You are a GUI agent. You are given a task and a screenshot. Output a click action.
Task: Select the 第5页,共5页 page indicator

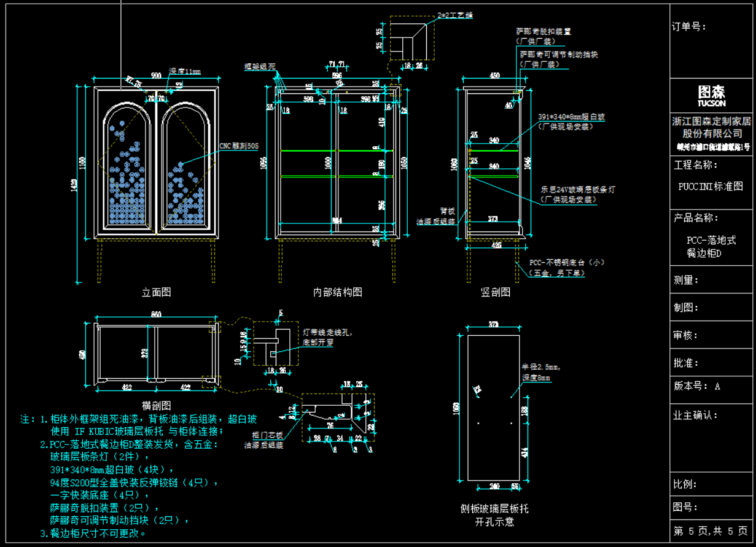pyautogui.click(x=711, y=530)
